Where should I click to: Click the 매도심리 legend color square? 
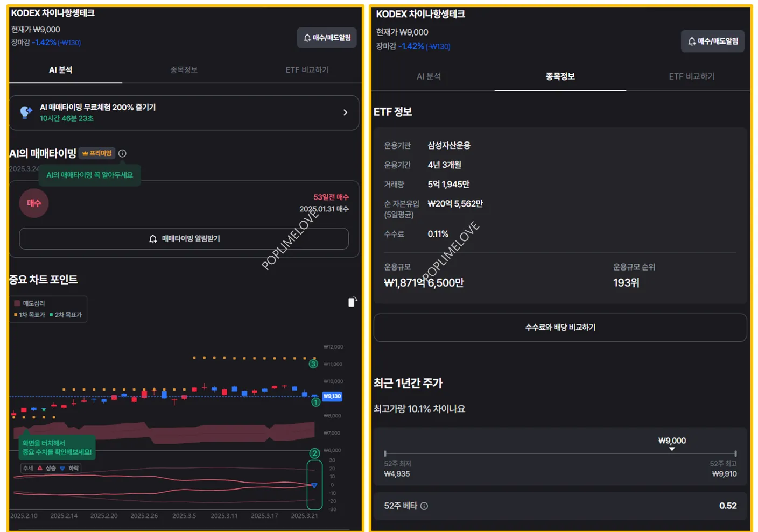point(17,303)
